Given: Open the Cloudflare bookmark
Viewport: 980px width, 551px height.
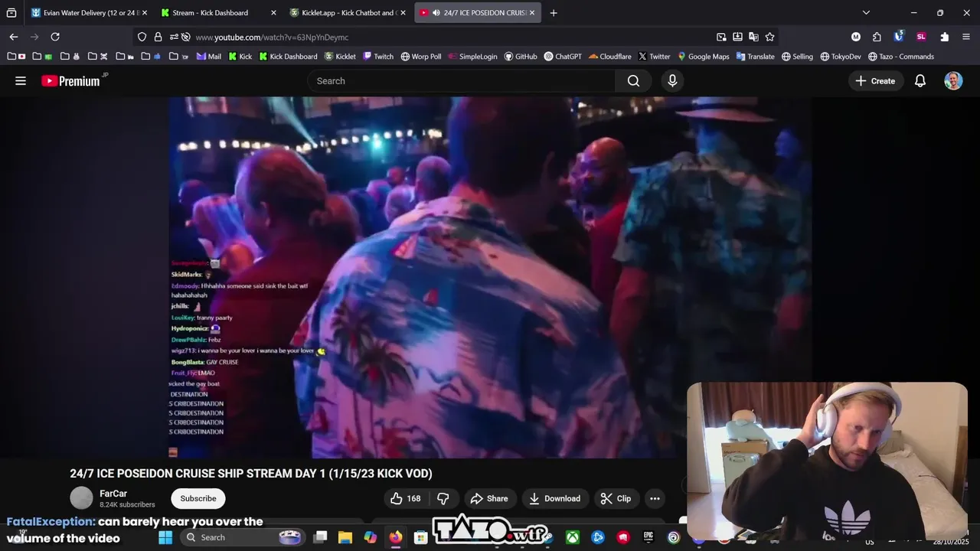Looking at the screenshot, I should coord(610,57).
